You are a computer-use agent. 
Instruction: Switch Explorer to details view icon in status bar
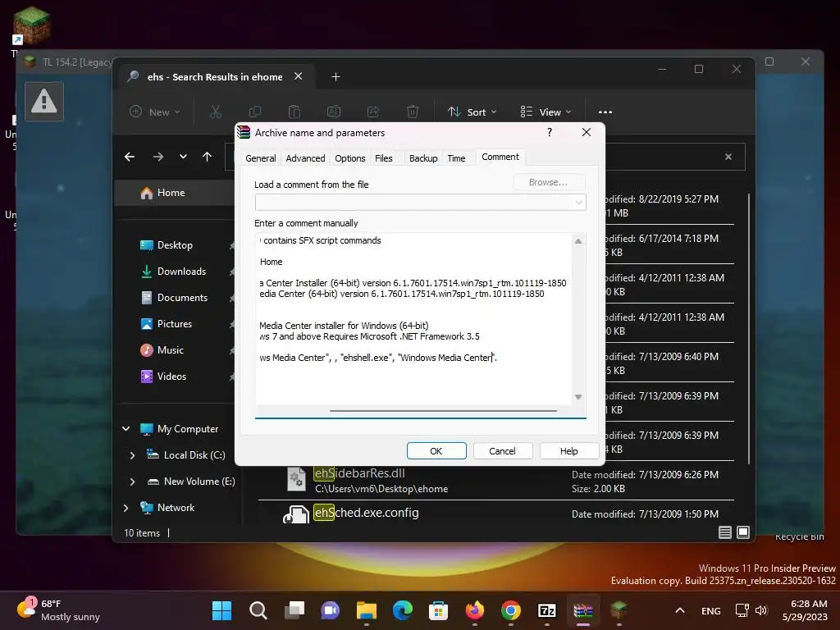(725, 532)
